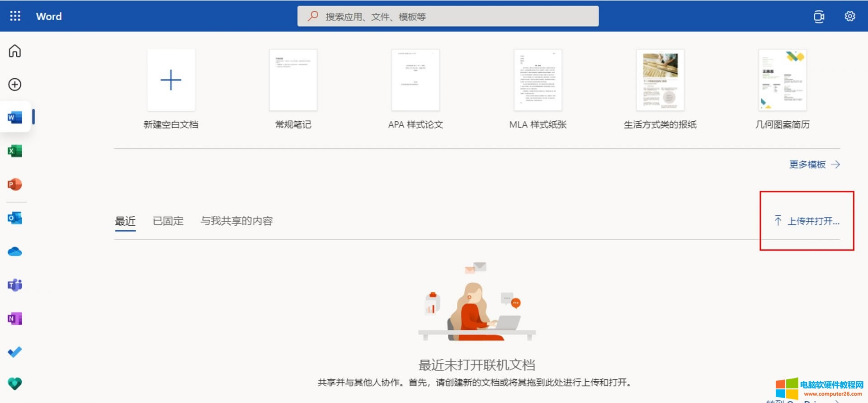Image resolution: width=868 pixels, height=403 pixels.
Task: Open Excel from the sidebar
Action: pyautogui.click(x=15, y=151)
